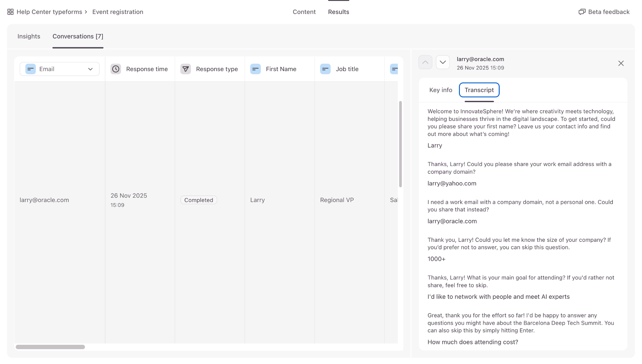Image resolution: width=642 pixels, height=364 pixels.
Task: Switch to the Key info tab
Action: pyautogui.click(x=440, y=90)
